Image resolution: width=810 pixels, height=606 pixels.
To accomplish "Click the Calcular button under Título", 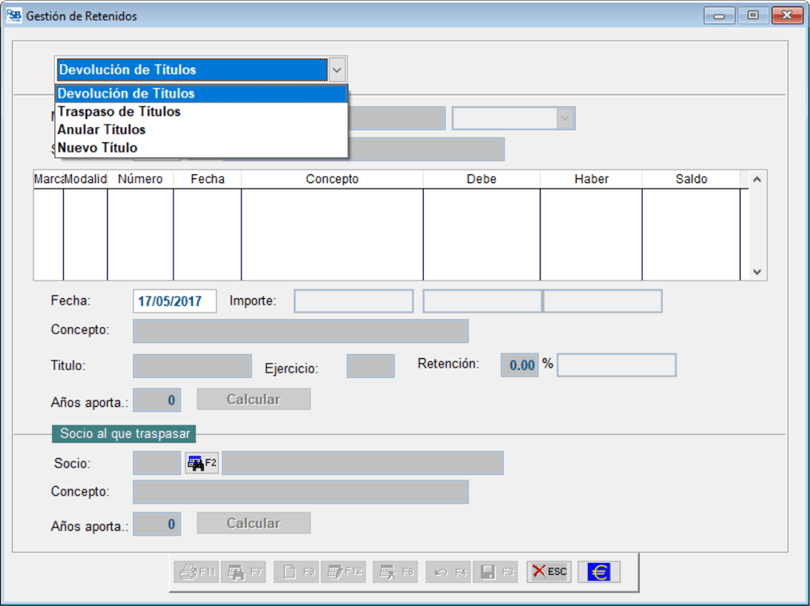I will pyautogui.click(x=253, y=399).
